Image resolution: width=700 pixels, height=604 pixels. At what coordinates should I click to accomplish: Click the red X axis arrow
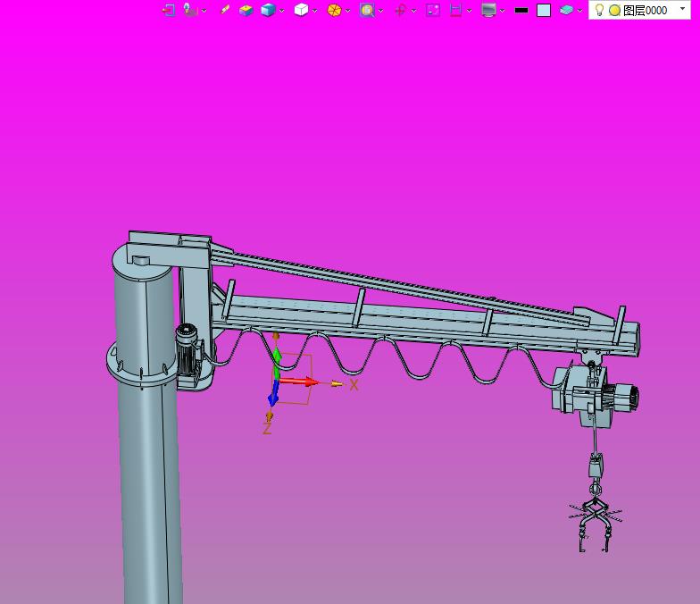[x=300, y=382]
